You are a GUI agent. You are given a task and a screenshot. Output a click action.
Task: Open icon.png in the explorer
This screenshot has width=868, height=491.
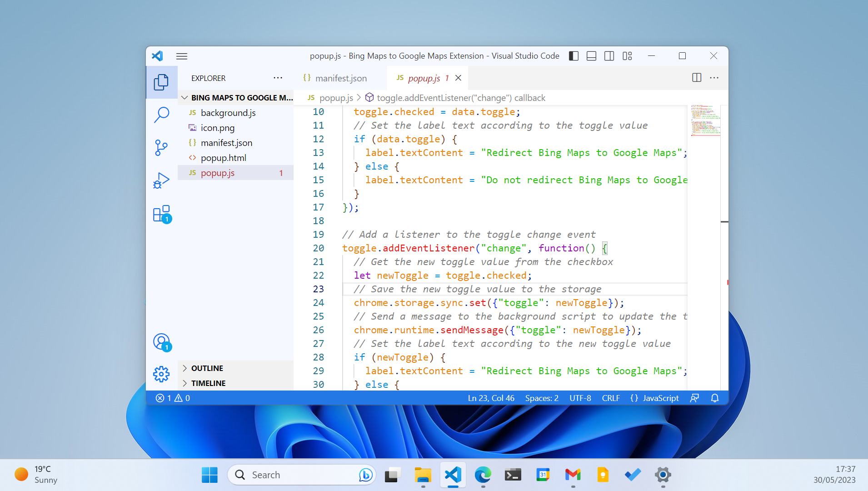pyautogui.click(x=236, y=128)
